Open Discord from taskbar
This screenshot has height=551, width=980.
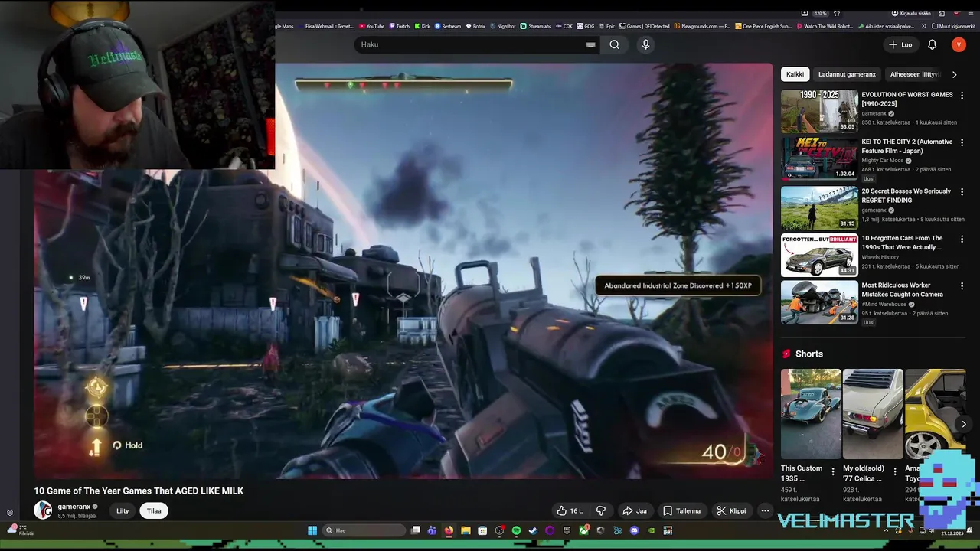[x=634, y=530]
